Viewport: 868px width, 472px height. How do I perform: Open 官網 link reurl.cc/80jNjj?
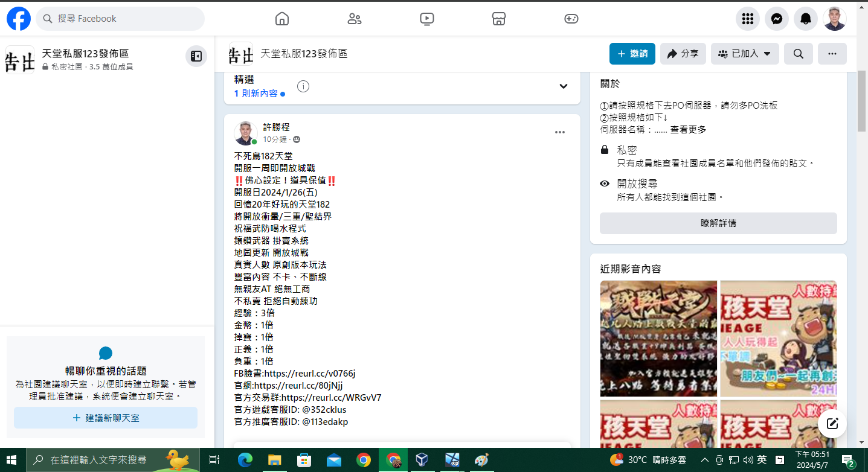pos(298,385)
